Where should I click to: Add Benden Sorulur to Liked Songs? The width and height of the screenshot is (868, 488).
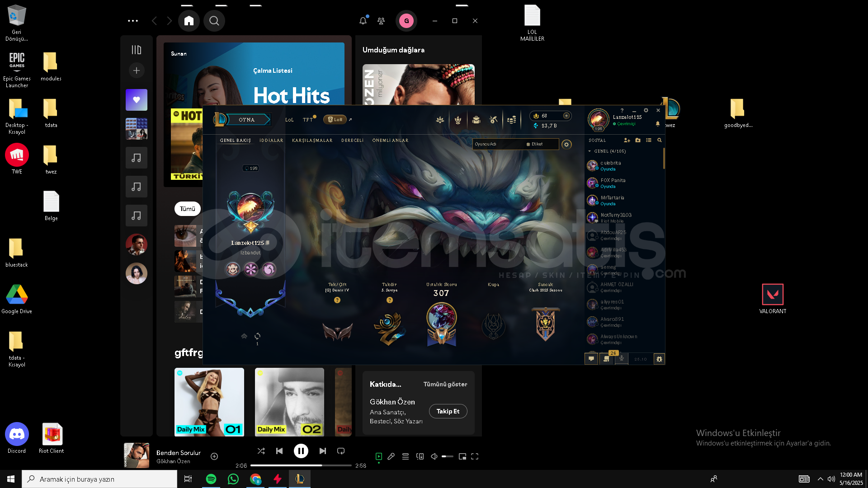coord(214,456)
